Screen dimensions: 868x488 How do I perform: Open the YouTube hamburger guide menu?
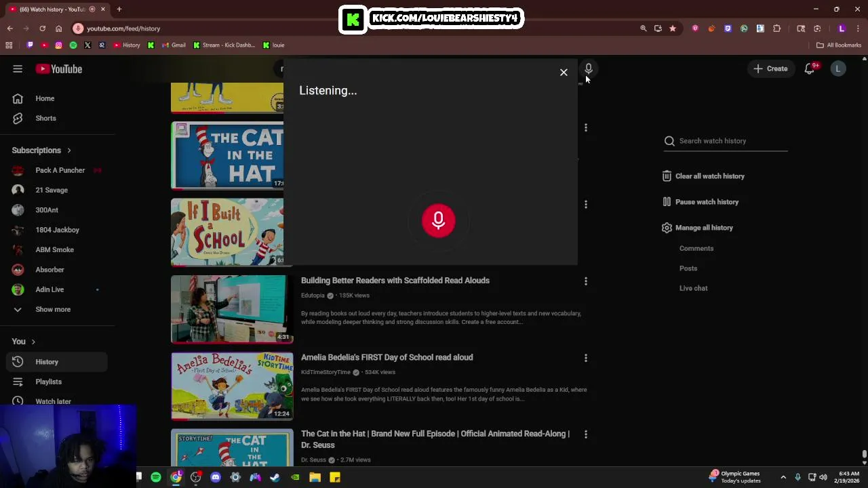click(18, 68)
